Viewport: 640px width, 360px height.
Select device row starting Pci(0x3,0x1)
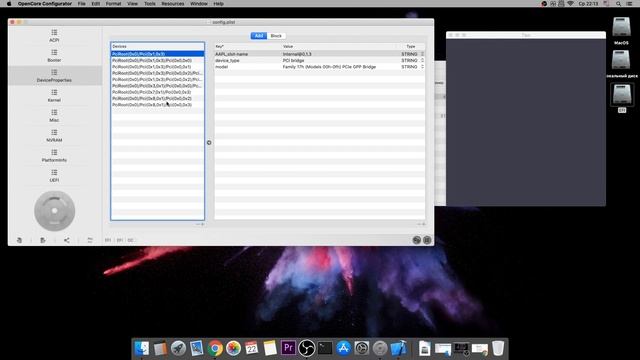click(x=157, y=86)
